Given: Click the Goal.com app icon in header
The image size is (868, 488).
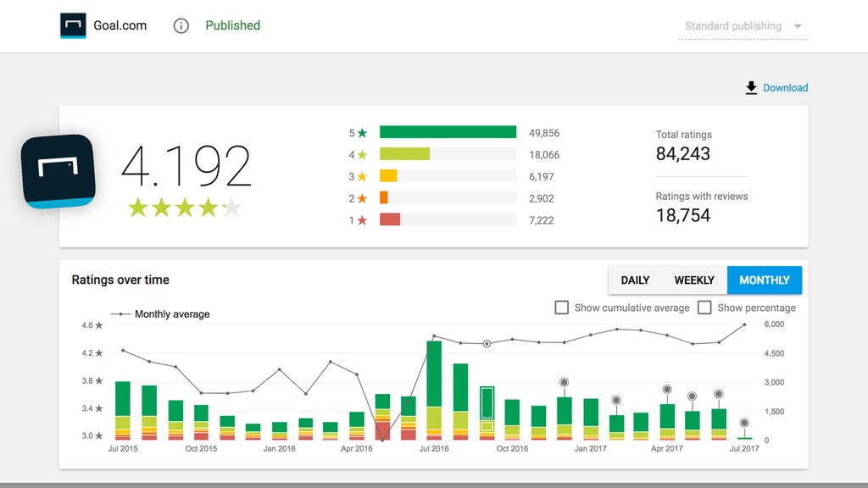Looking at the screenshot, I should pos(73,25).
